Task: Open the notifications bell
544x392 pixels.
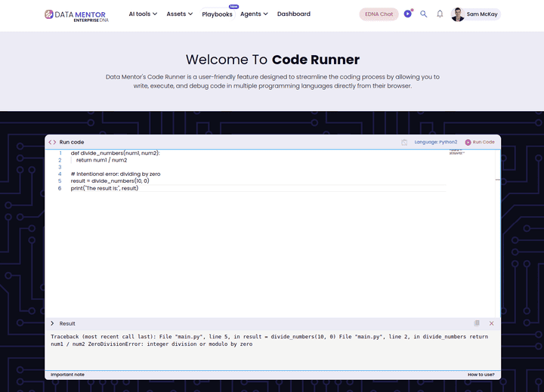Action: (440, 14)
